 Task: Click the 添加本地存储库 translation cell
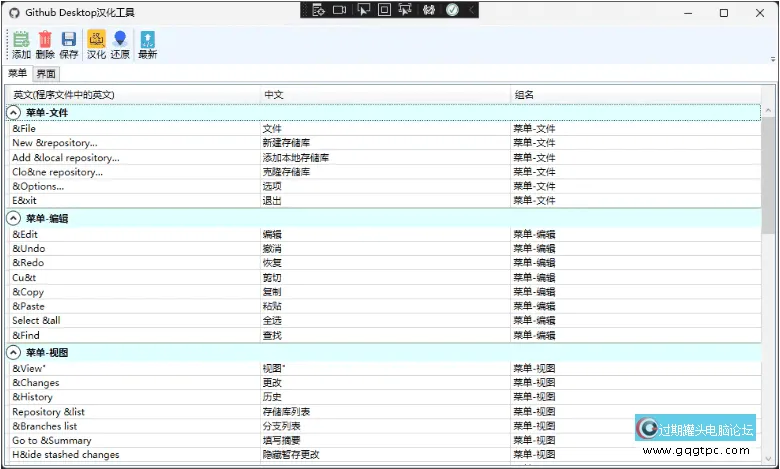coord(386,158)
